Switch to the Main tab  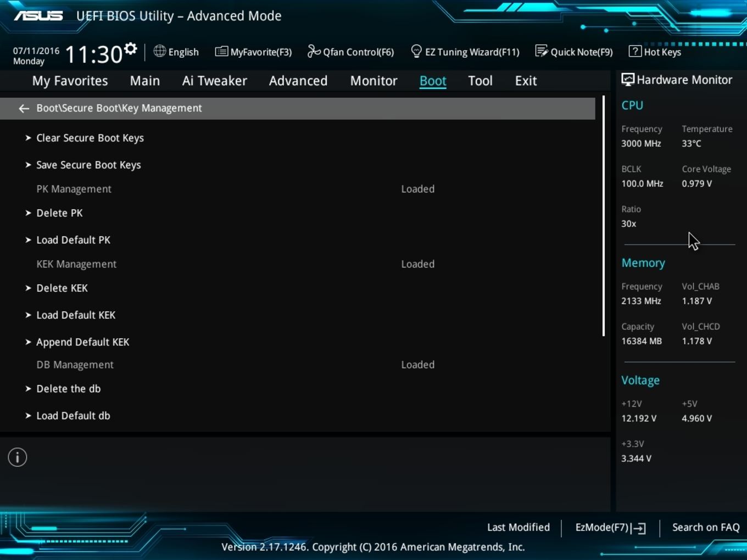coord(145,81)
